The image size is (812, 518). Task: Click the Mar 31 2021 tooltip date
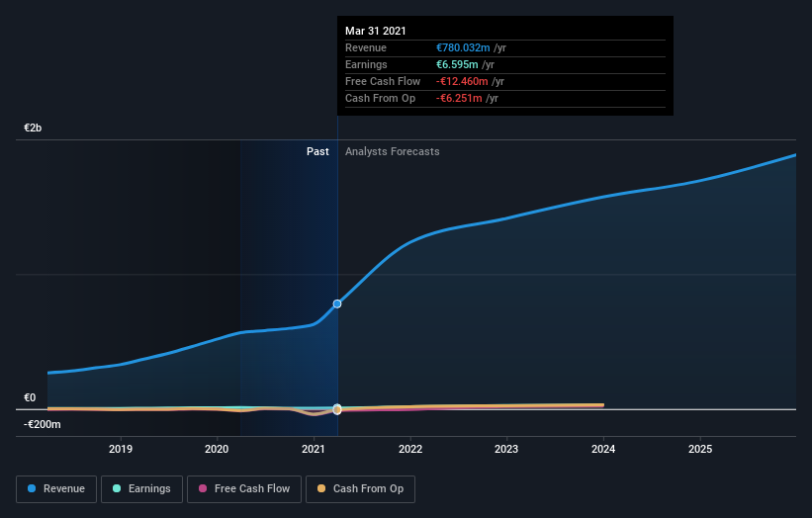click(x=376, y=31)
